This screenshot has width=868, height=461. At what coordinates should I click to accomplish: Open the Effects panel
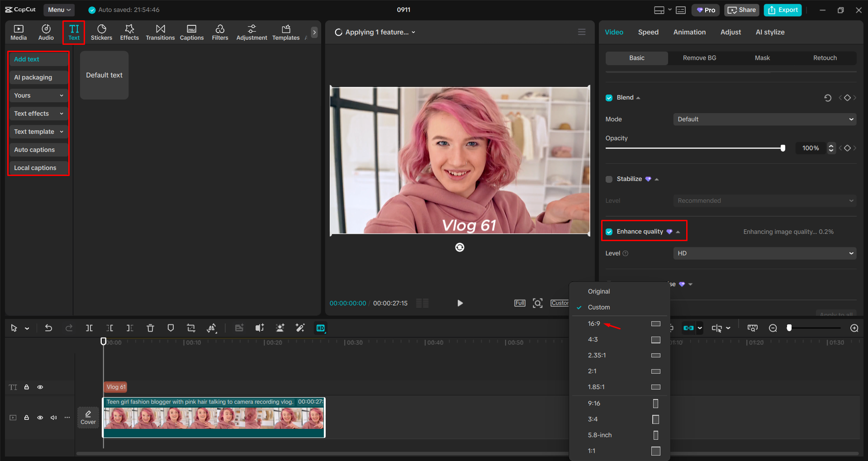click(x=129, y=32)
